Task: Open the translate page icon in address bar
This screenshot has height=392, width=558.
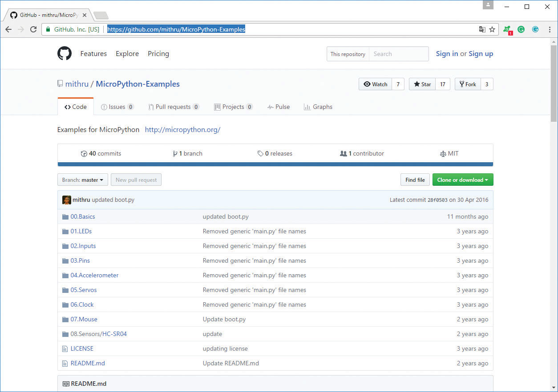Action: [x=482, y=29]
